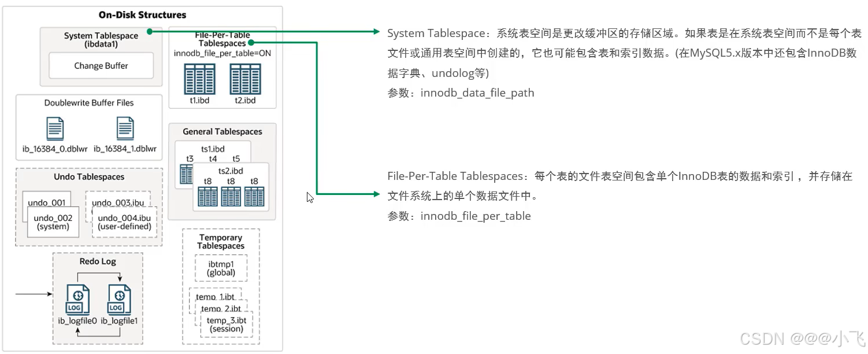Screen dimensions: 868x354
Task: Click the t2.ibd table icon
Action: point(246,79)
